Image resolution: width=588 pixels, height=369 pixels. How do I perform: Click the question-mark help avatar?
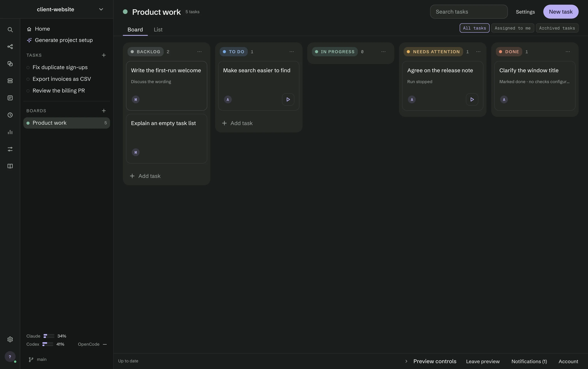pyautogui.click(x=10, y=357)
